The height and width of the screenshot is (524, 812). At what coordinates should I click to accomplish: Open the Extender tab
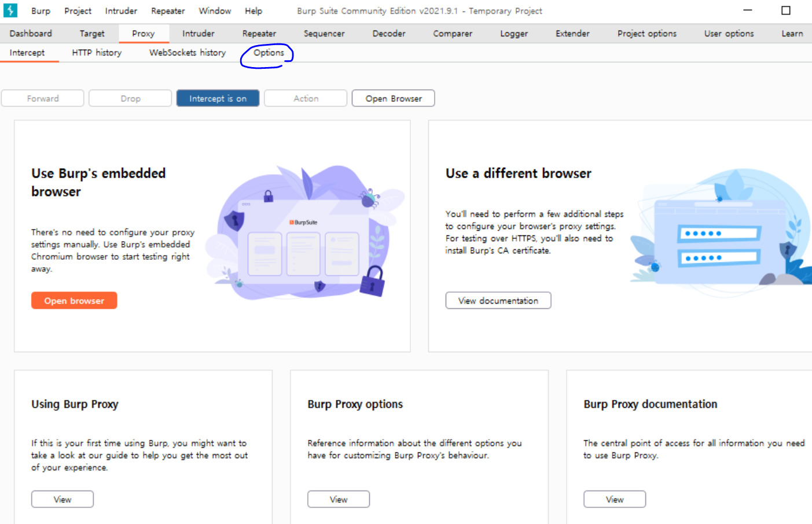(572, 34)
